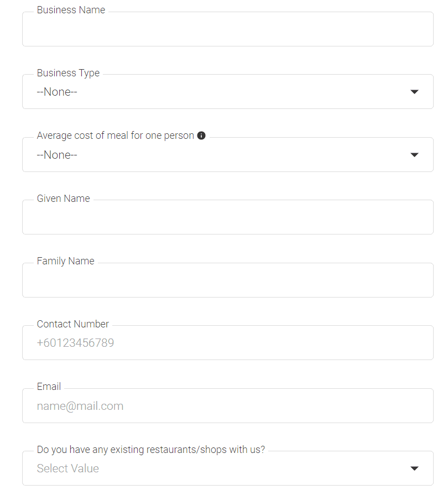This screenshot has height=495, width=448.
Task: Click the Given Name label text
Action: point(64,198)
